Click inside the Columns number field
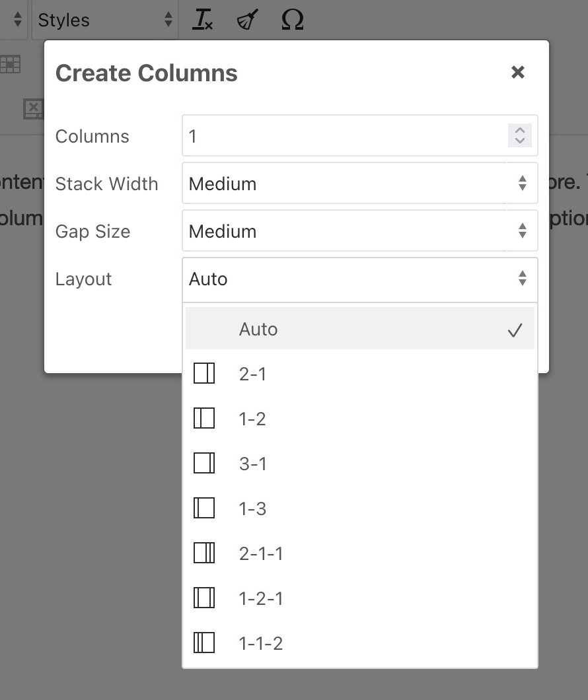The image size is (588, 700). (x=297, y=135)
